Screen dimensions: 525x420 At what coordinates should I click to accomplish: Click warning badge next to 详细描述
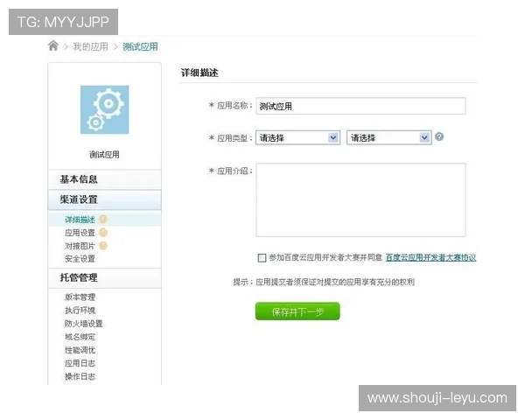point(103,220)
